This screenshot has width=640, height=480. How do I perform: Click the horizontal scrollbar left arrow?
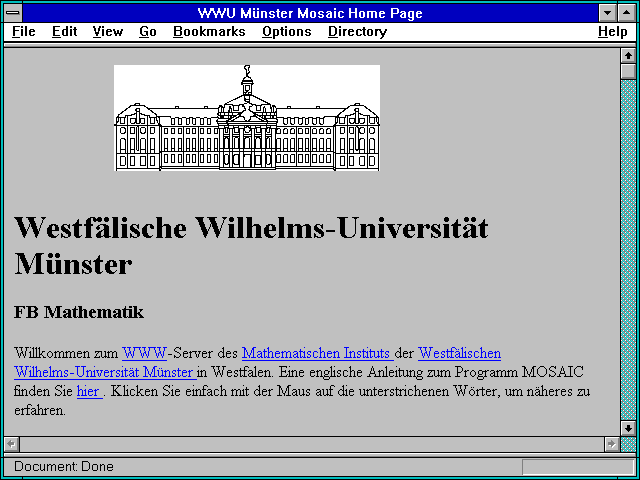tap(11, 444)
